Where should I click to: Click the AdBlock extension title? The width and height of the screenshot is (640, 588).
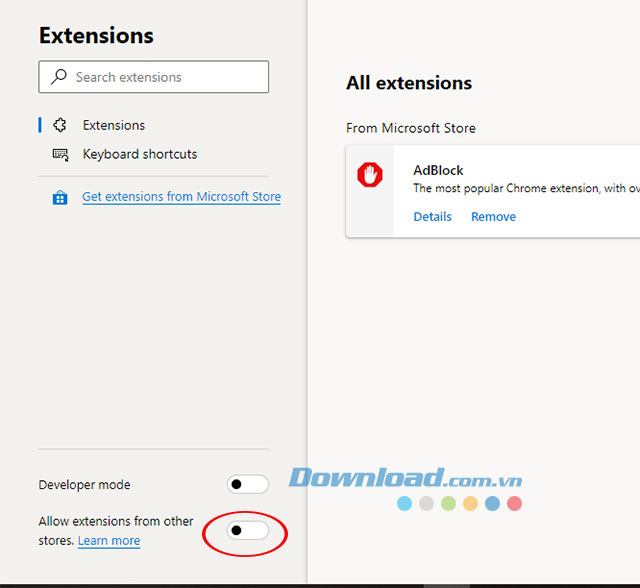pyautogui.click(x=438, y=170)
